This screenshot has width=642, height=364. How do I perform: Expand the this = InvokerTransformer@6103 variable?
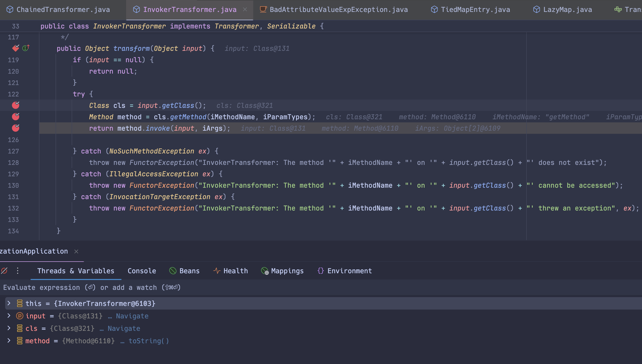(9, 303)
